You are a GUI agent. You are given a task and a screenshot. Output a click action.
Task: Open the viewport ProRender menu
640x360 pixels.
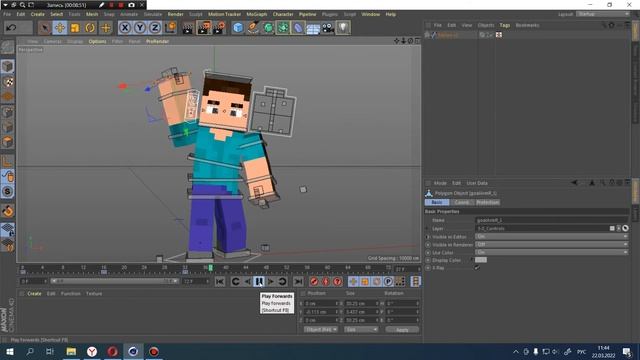pos(158,41)
